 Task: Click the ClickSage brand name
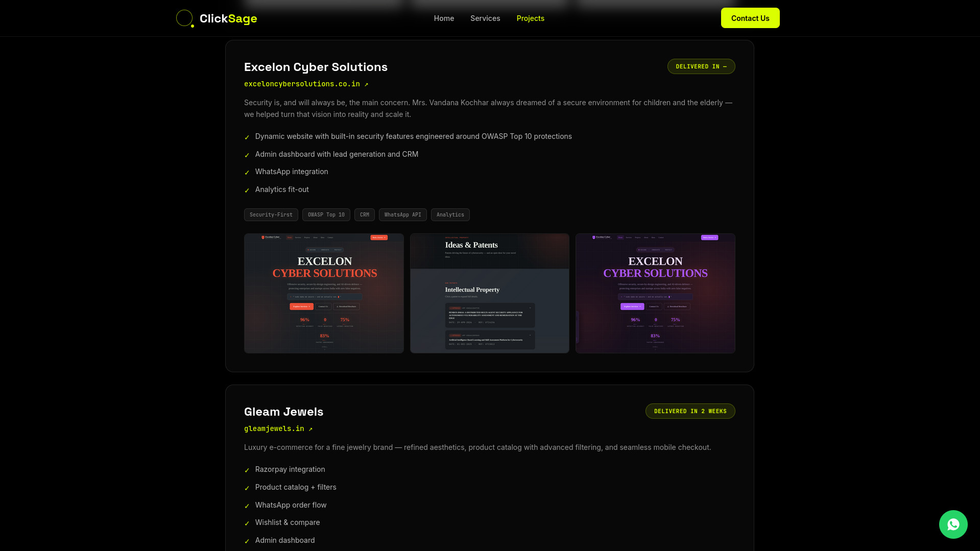click(x=228, y=18)
